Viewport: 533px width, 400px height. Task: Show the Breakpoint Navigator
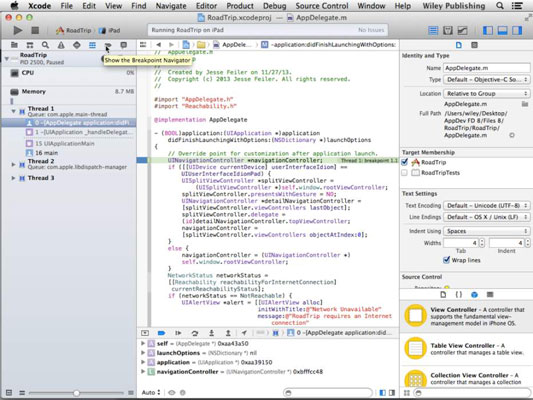point(108,45)
